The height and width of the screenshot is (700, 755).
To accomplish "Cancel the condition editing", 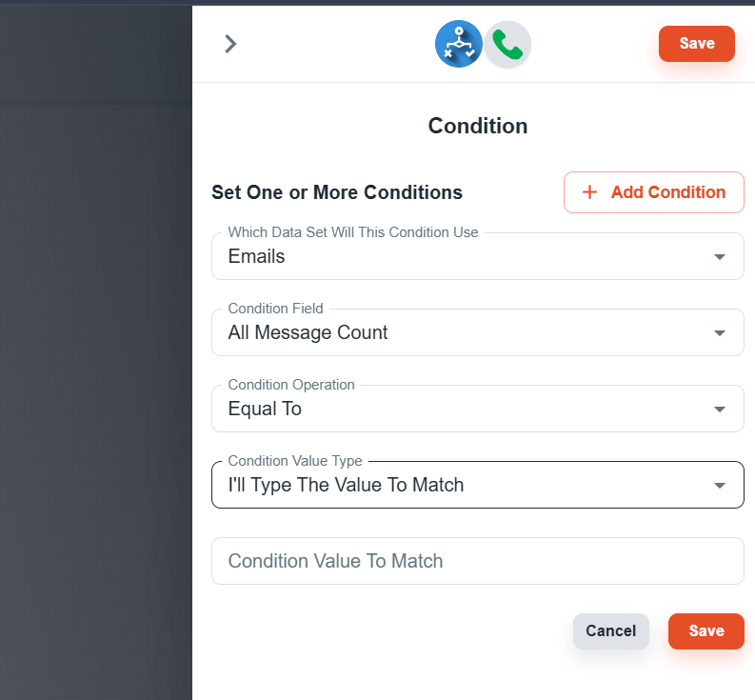I will (x=610, y=631).
